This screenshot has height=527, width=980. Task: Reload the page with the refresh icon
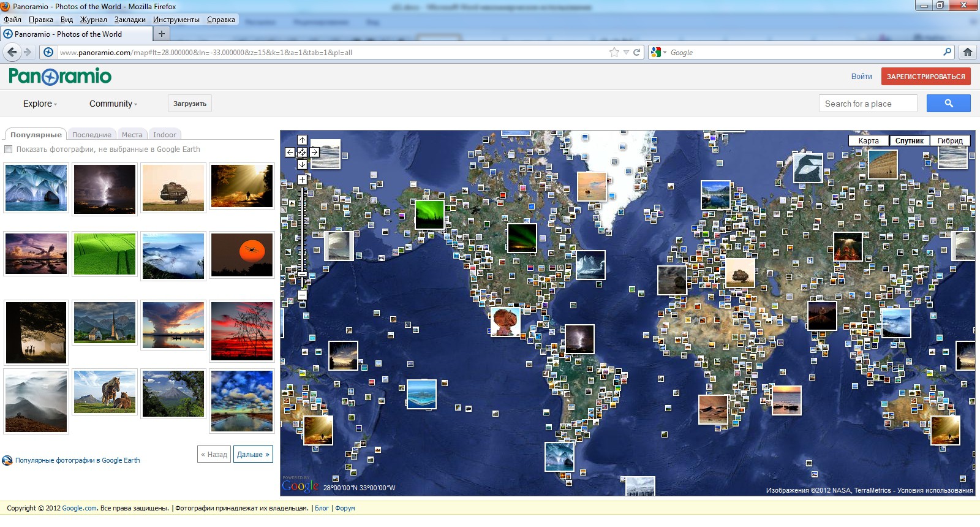[637, 52]
